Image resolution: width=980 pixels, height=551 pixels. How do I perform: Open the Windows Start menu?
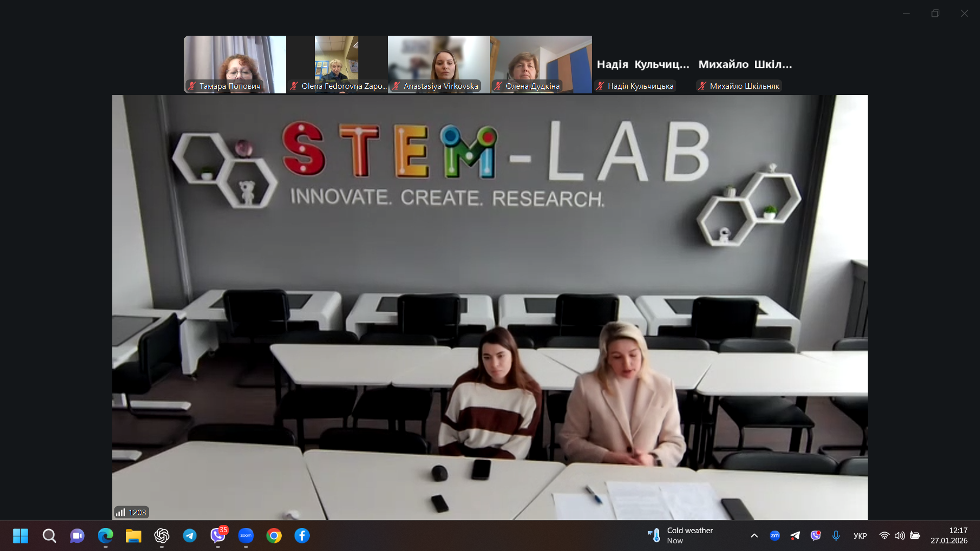(21, 536)
